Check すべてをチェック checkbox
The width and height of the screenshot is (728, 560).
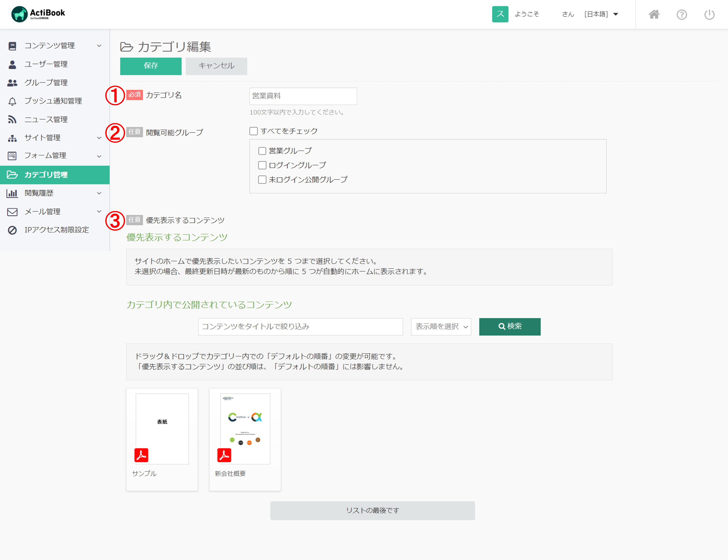[254, 131]
